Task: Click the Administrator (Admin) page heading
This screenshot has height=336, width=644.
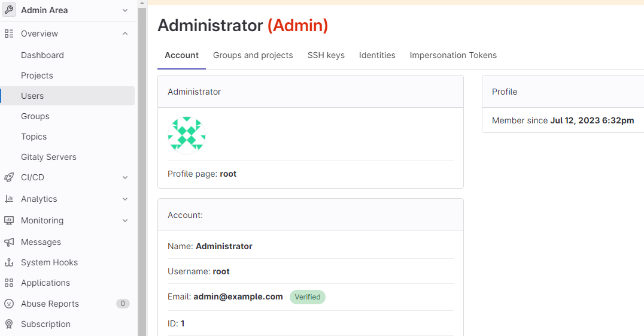Action: 243,26
